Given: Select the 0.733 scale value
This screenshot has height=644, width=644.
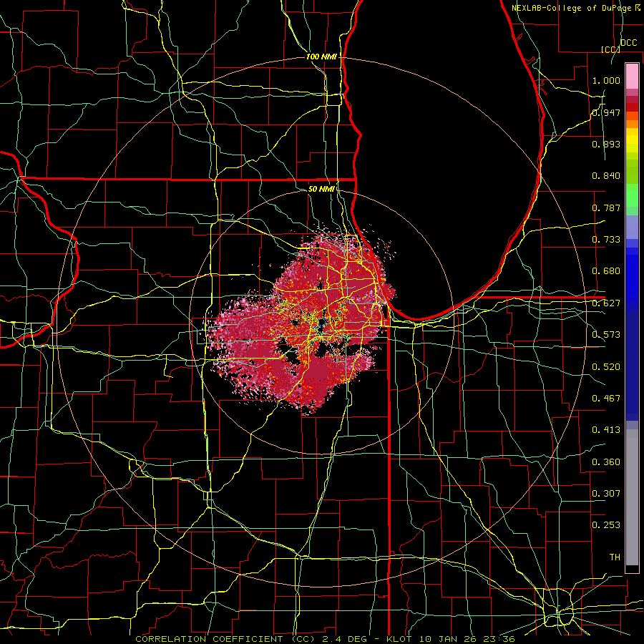Looking at the screenshot, I should [x=606, y=240].
